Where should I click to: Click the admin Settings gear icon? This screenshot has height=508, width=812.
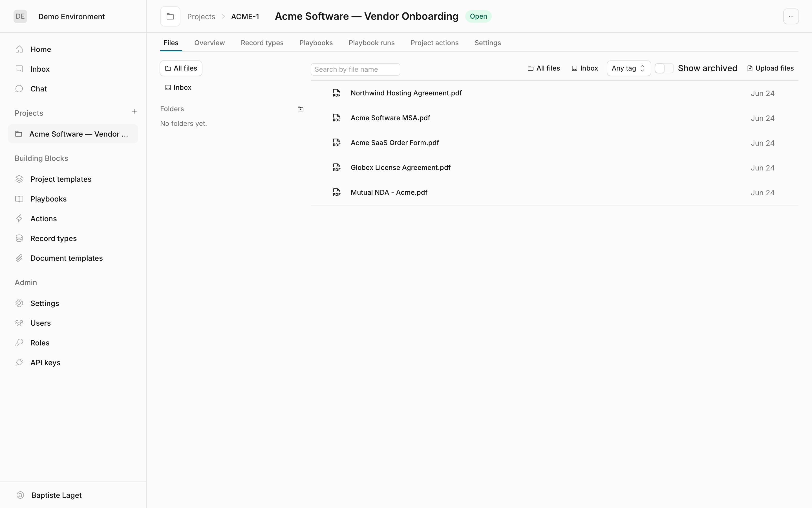[19, 303]
